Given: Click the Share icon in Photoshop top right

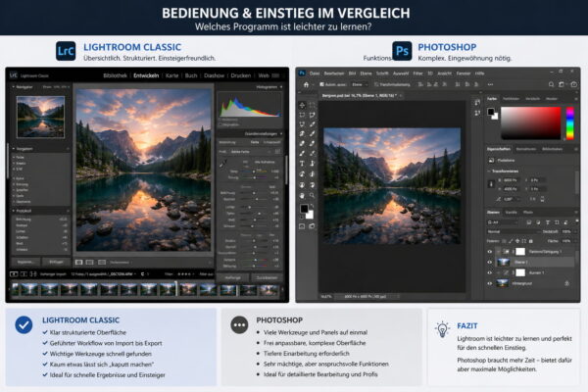Looking at the screenshot, I should coord(573,85).
